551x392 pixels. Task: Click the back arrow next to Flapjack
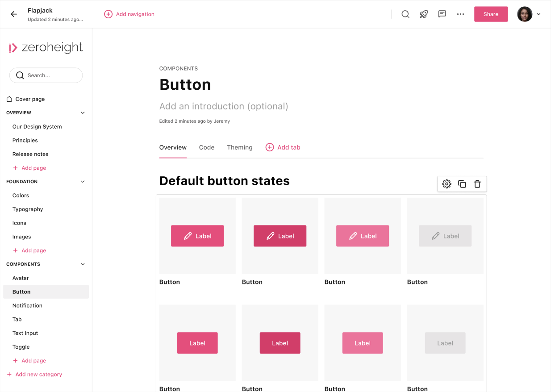(14, 14)
